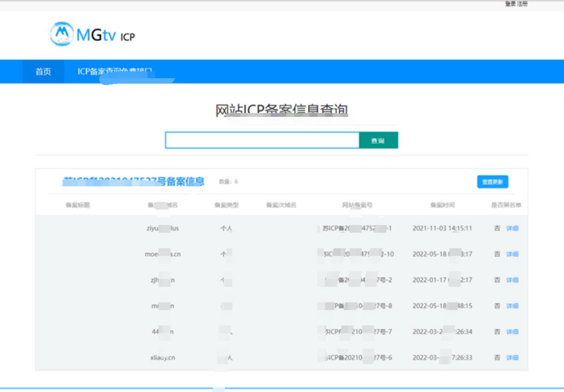Open 详细 link for the 27号-7 row
Image resolution: width=564 pixels, height=392 pixels.
(512, 332)
